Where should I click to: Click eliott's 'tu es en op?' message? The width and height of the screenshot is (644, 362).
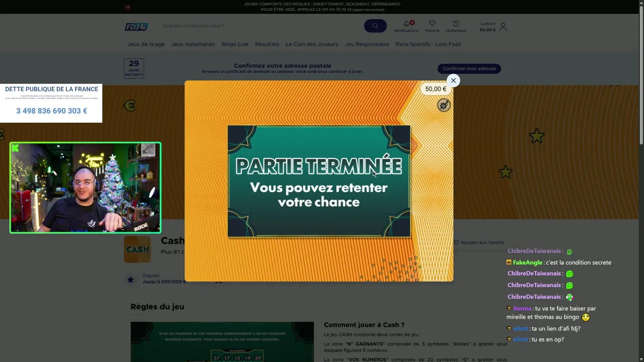[547, 339]
